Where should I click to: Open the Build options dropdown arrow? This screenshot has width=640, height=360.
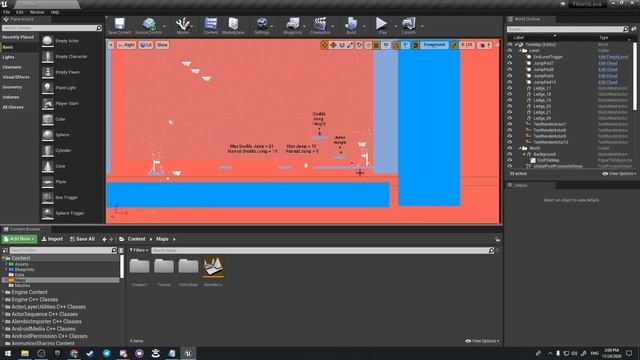pyautogui.click(x=364, y=26)
